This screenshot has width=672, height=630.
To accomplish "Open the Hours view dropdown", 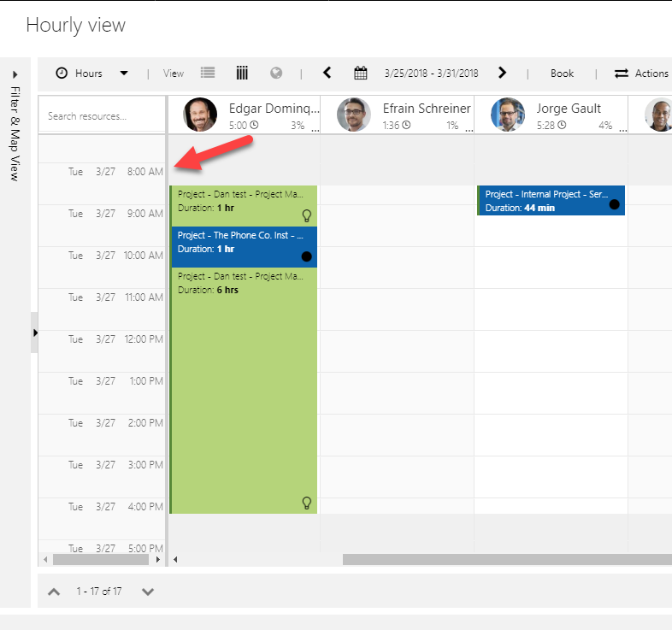I will pyautogui.click(x=124, y=74).
